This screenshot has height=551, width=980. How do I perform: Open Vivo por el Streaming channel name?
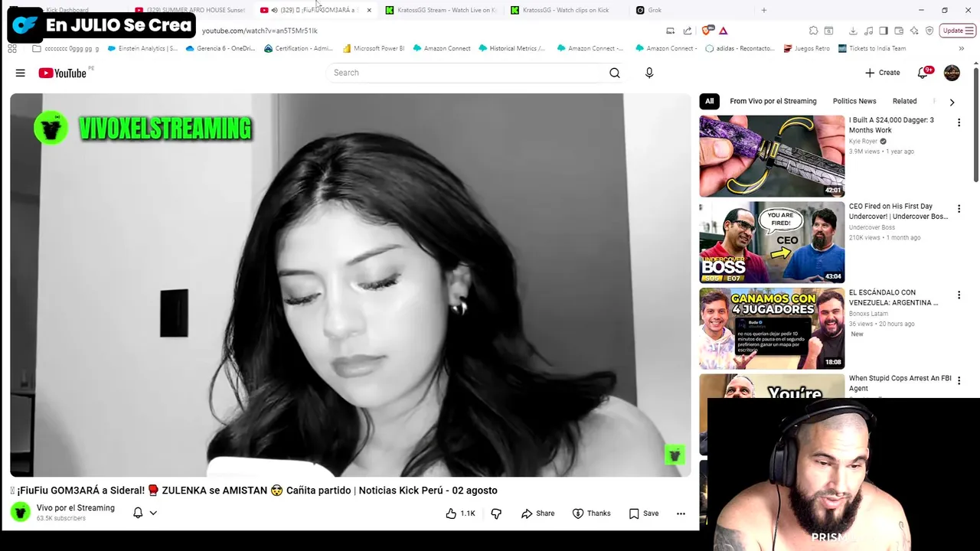tap(76, 508)
